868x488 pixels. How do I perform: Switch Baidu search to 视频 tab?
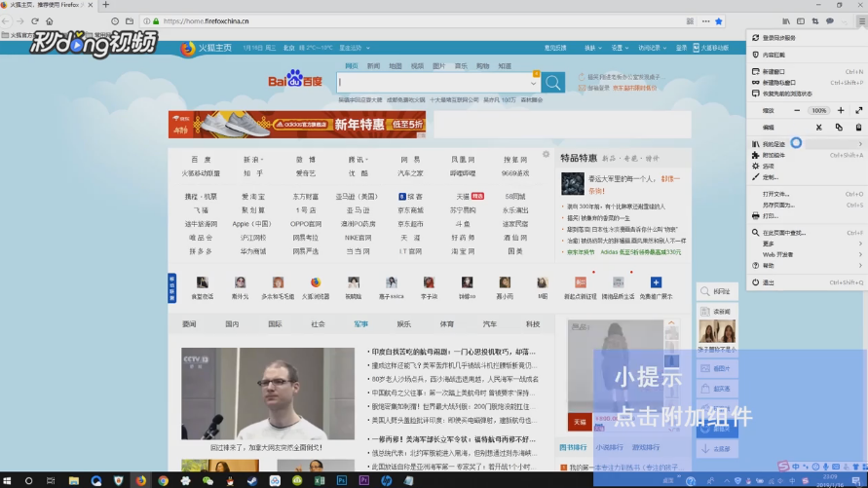417,66
